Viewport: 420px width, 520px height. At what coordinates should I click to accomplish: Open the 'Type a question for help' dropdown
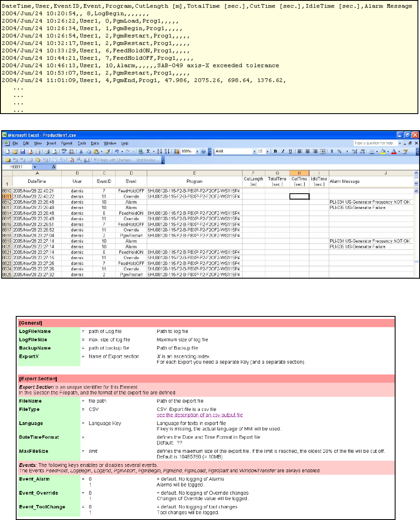(400, 143)
